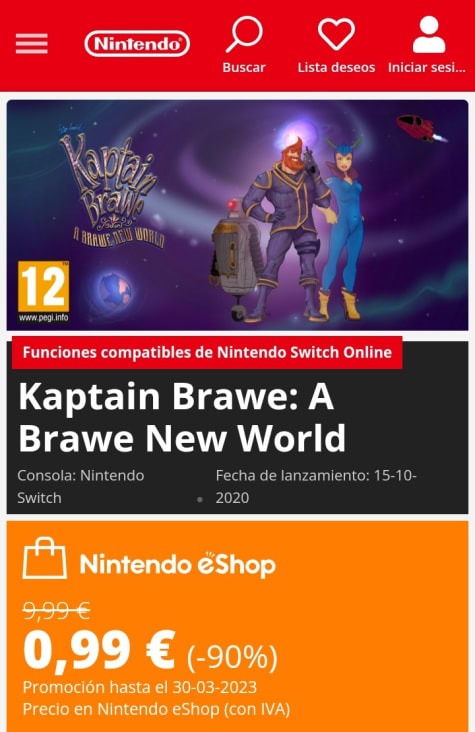475x732 pixels.
Task: Open the hamburger menu icon
Action: pyautogui.click(x=31, y=44)
